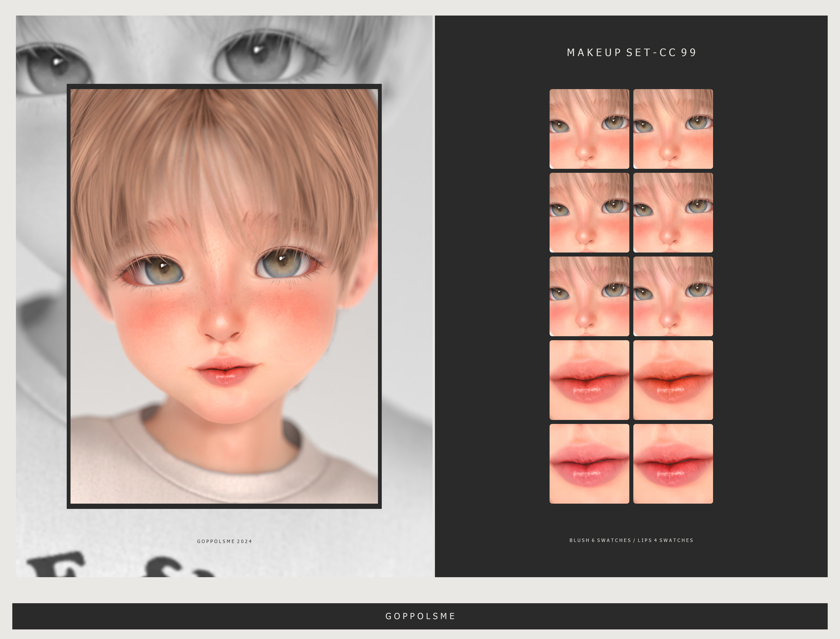Click the MAKEUP SET-CC 99 title
The width and height of the screenshot is (840, 639).
(631, 52)
